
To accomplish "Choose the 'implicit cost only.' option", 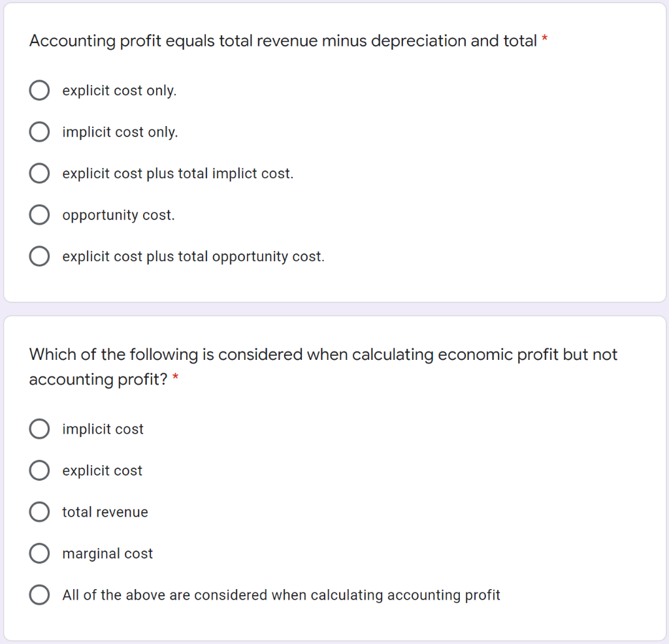I will point(39,132).
